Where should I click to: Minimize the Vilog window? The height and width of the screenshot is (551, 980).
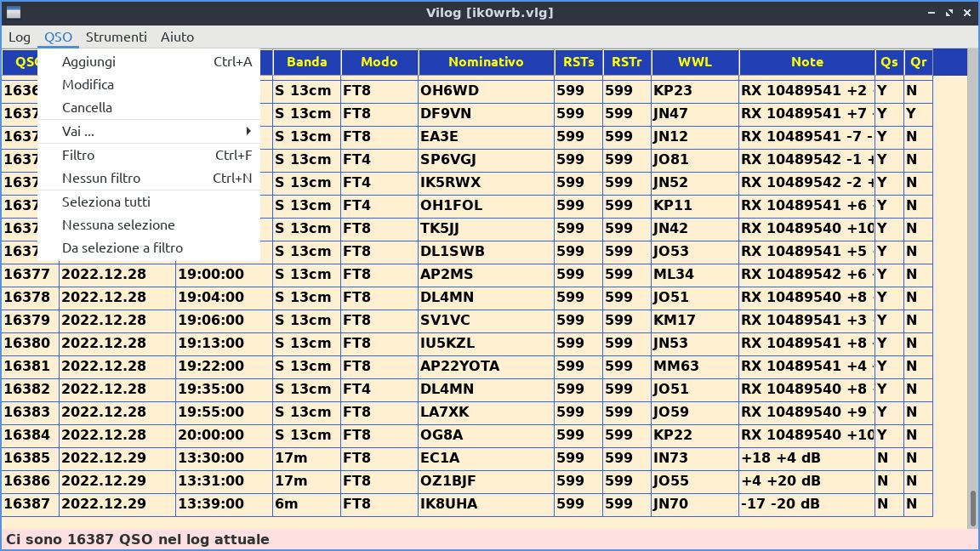tap(932, 13)
